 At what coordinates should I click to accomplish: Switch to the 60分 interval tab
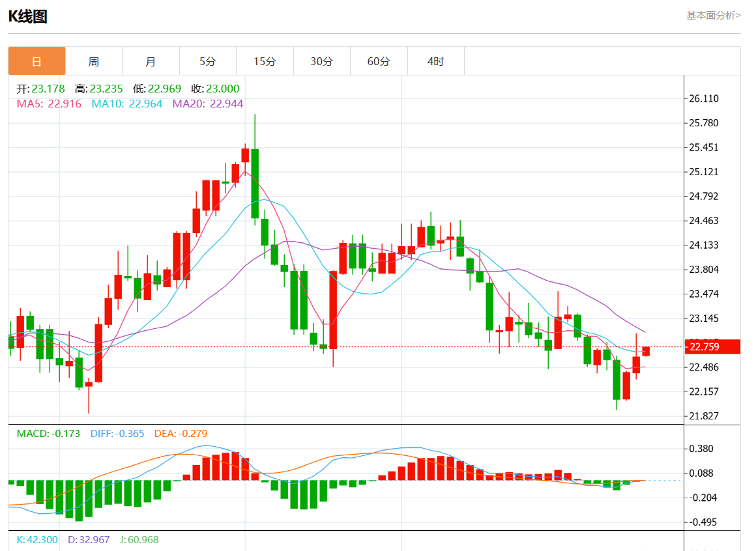379,61
